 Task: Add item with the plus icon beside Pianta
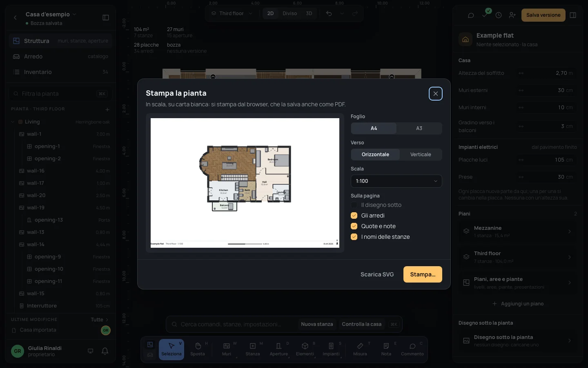(x=107, y=109)
